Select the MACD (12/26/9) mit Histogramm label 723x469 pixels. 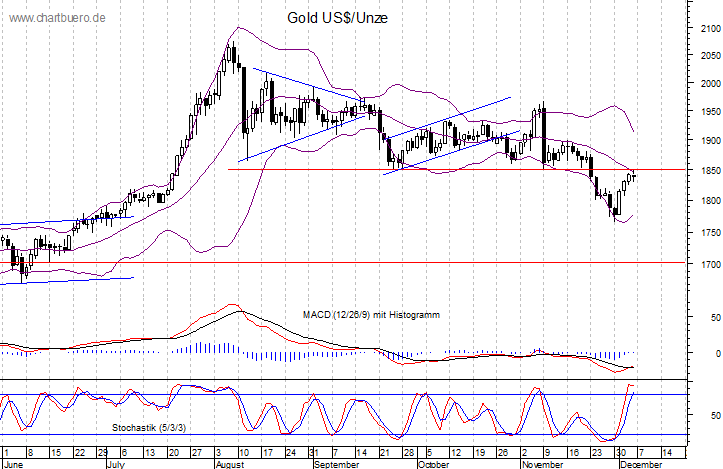(x=371, y=315)
